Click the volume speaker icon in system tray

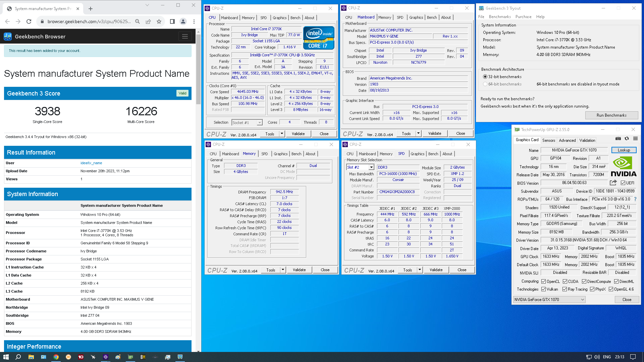click(x=597, y=357)
